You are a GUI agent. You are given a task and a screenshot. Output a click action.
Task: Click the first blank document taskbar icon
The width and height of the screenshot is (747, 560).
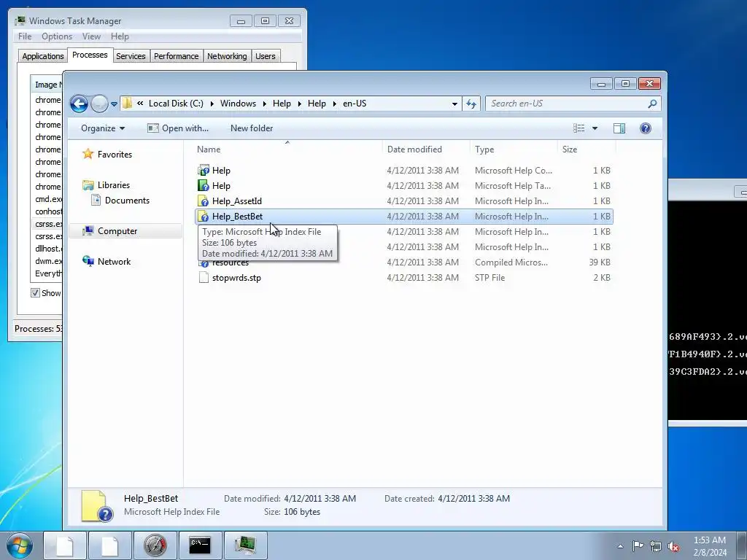65,545
